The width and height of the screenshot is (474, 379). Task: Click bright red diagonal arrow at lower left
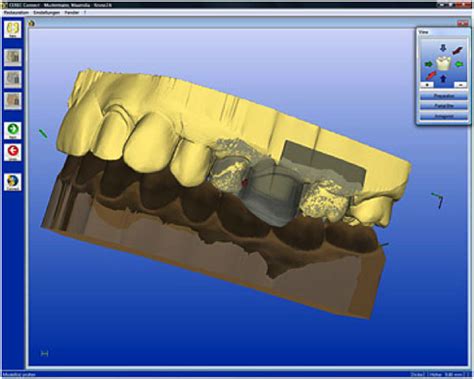coord(431,75)
